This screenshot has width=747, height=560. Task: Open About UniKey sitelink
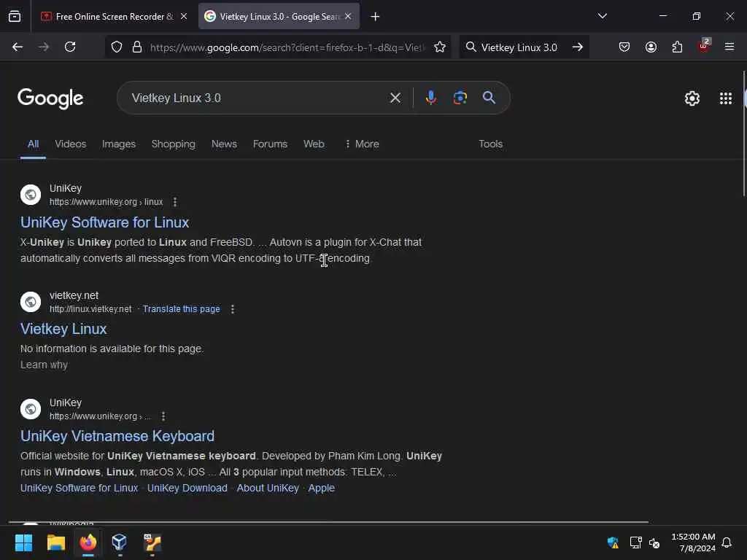pyautogui.click(x=268, y=488)
